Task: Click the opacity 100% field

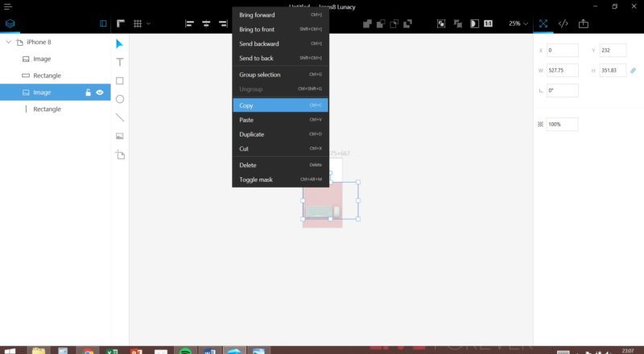Action: [562, 125]
